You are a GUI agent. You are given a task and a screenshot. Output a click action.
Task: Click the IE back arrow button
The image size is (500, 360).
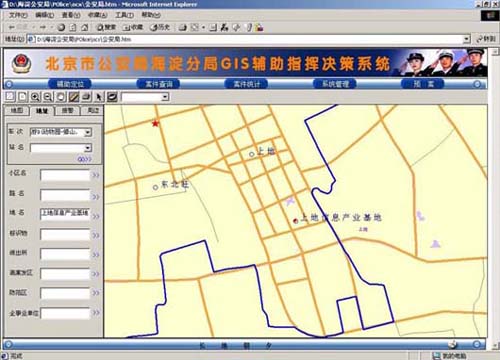(x=12, y=27)
